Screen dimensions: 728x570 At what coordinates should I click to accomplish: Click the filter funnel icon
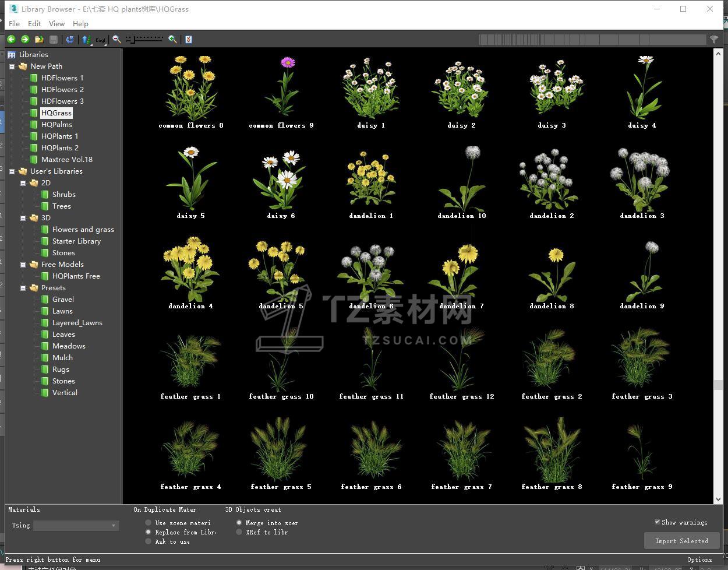pyautogui.click(x=713, y=39)
